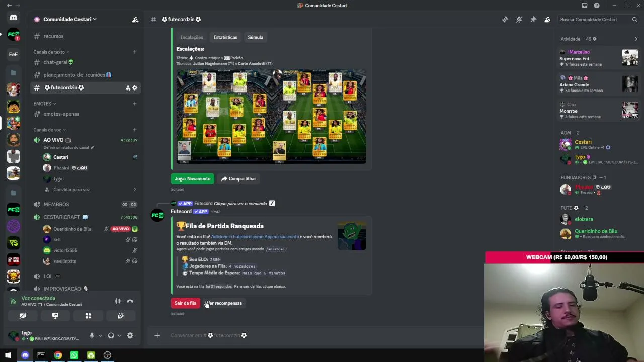This screenshot has width=644, height=362.
Task: Open microphone input device options
Action: point(100,336)
